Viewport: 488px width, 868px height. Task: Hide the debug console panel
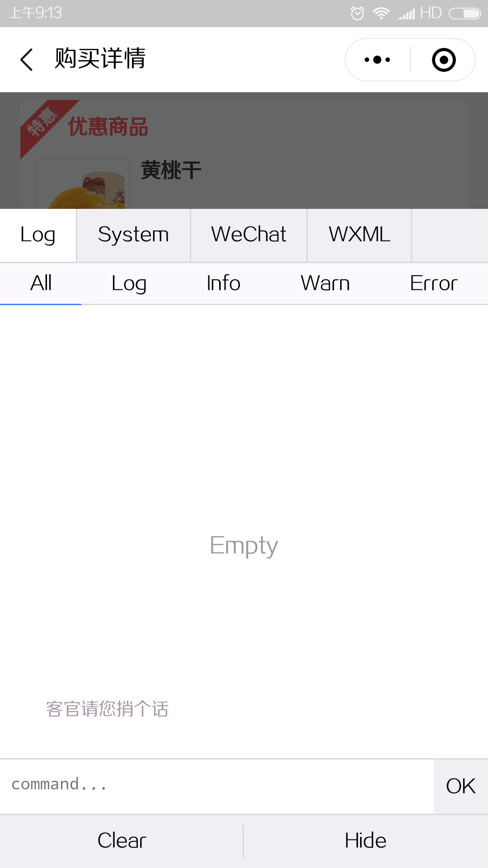366,841
